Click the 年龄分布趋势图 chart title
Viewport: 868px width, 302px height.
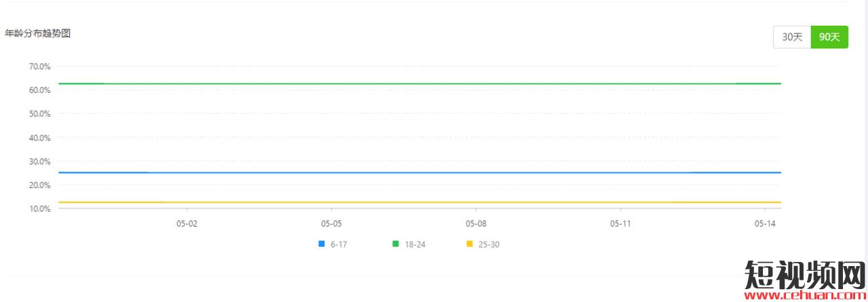[37, 34]
